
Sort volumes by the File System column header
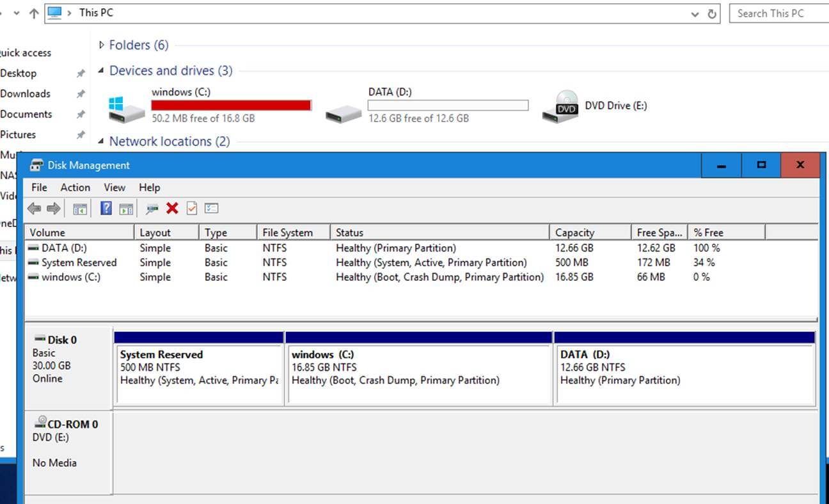click(x=287, y=233)
